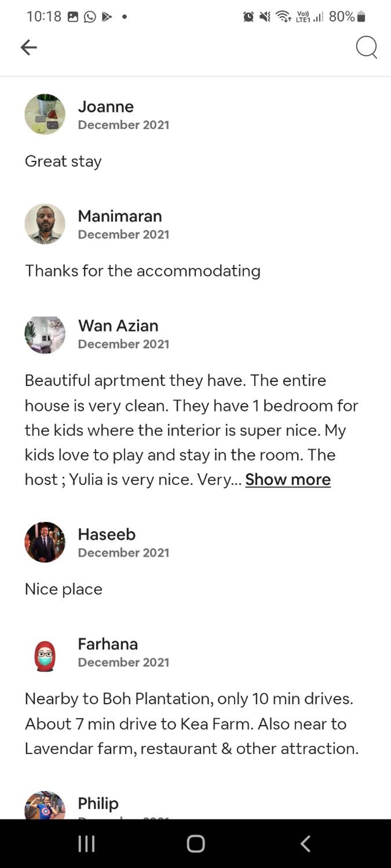
Task: Tap the WhatsApp notification icon
Action: point(90,17)
